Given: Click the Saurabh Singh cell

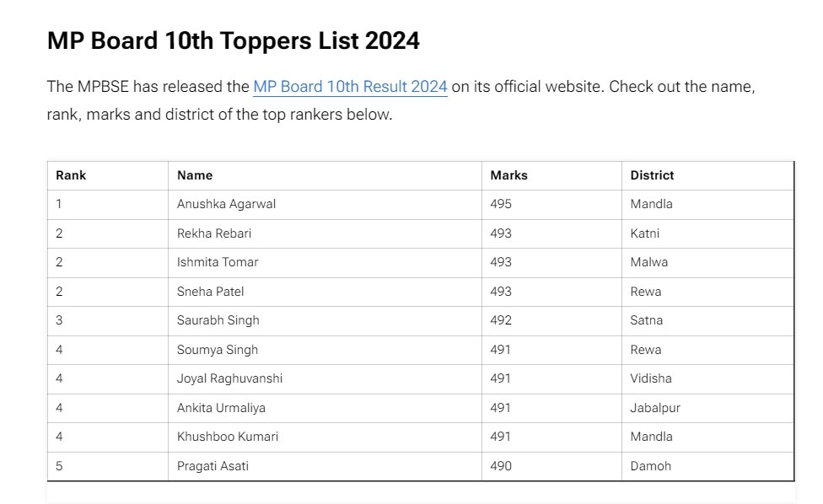Looking at the screenshot, I should (325, 320).
